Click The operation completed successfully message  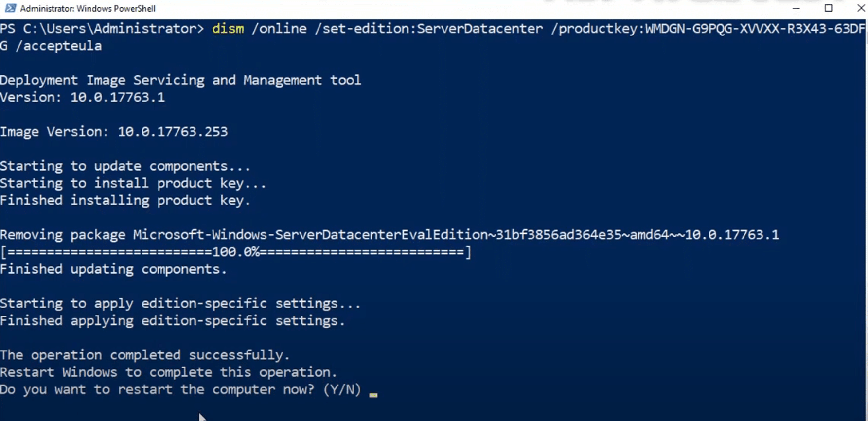point(145,354)
